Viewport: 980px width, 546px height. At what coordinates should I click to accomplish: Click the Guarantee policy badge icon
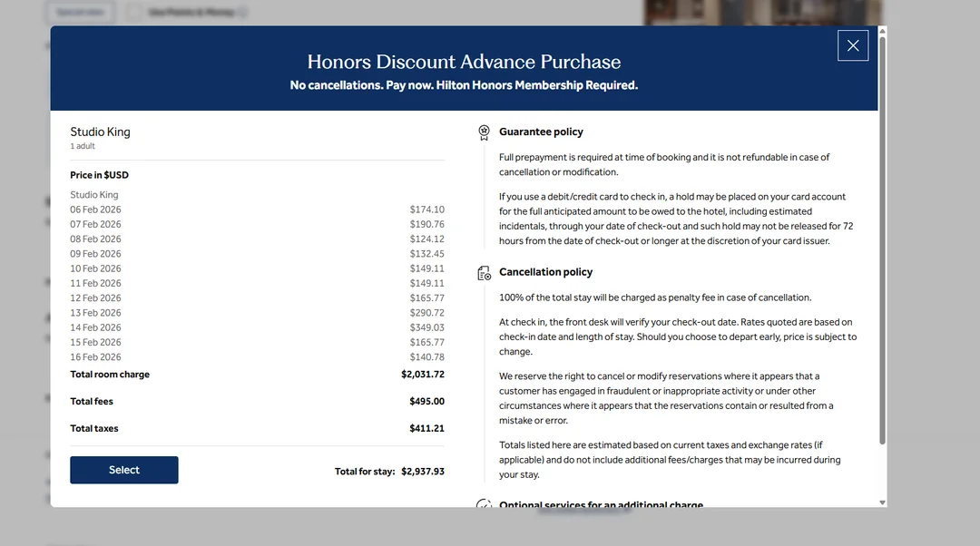(485, 132)
